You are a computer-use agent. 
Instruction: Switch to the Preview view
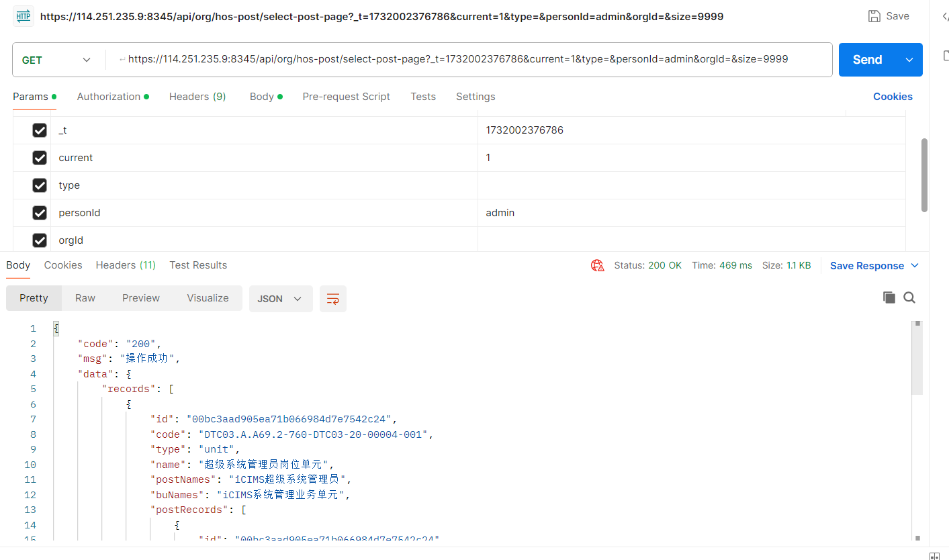(141, 298)
